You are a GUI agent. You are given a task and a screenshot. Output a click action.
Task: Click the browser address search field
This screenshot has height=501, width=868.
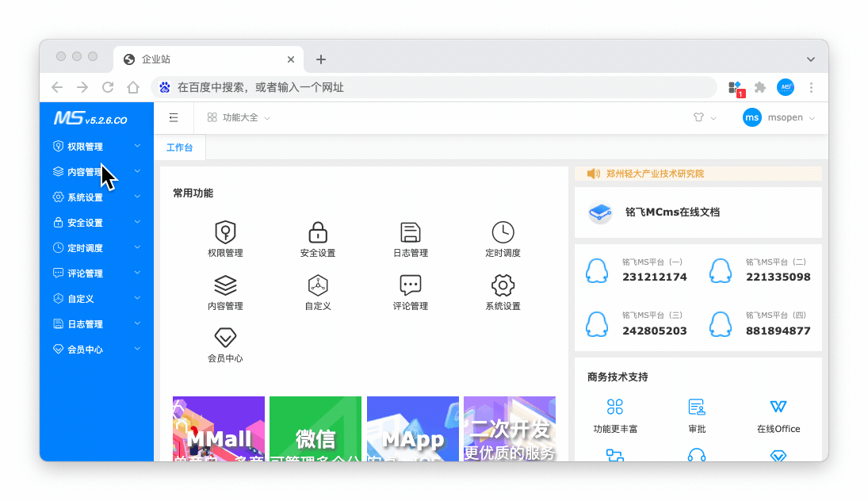click(434, 87)
